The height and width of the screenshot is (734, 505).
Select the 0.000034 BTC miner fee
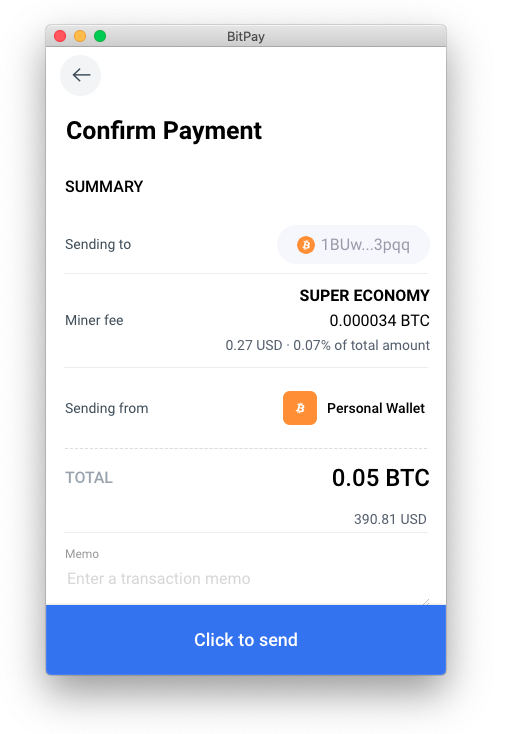click(x=380, y=321)
